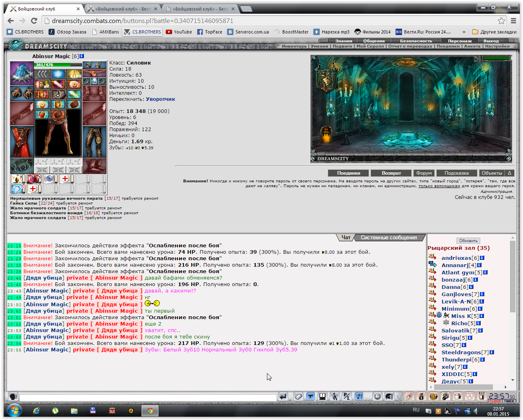Image resolution: width=523 pixels, height=420 pixels.
Task: Open the Безопасность top menu
Action: pyautogui.click(x=416, y=41)
